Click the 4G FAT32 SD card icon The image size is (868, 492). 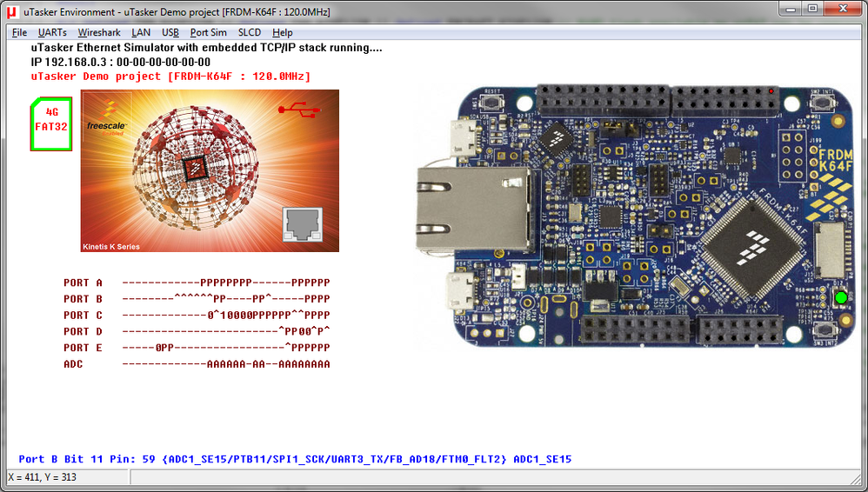click(51, 123)
